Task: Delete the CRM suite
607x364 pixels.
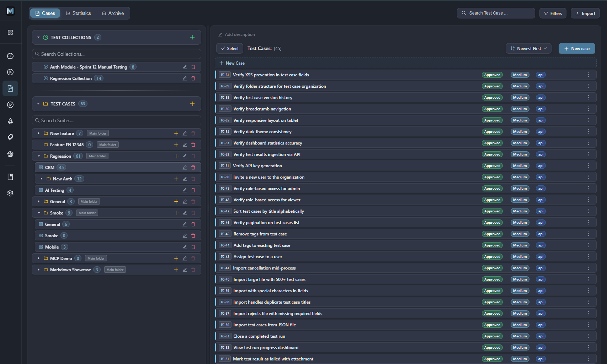Action: tap(193, 168)
